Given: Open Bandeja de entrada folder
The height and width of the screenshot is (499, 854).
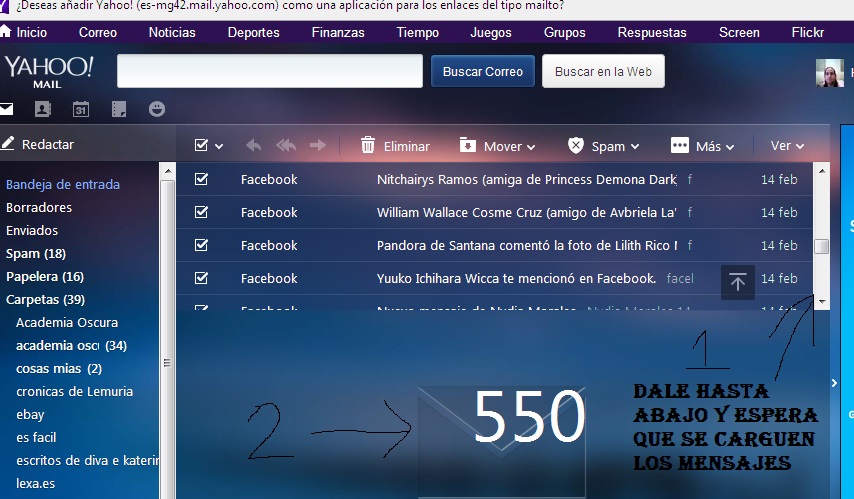Looking at the screenshot, I should click(63, 184).
